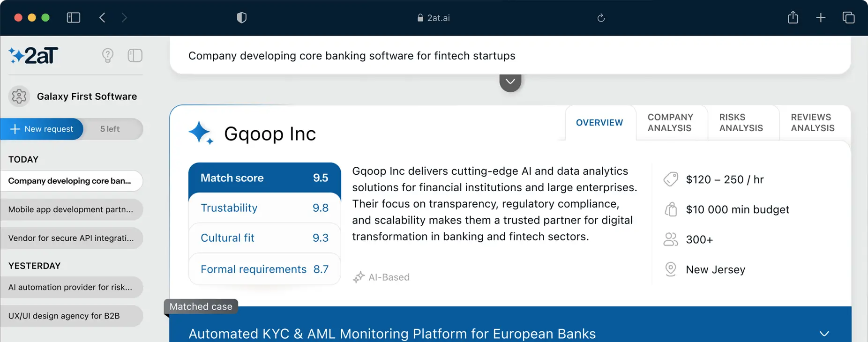Click the browser Share icon
The image size is (868, 342).
click(x=793, y=18)
